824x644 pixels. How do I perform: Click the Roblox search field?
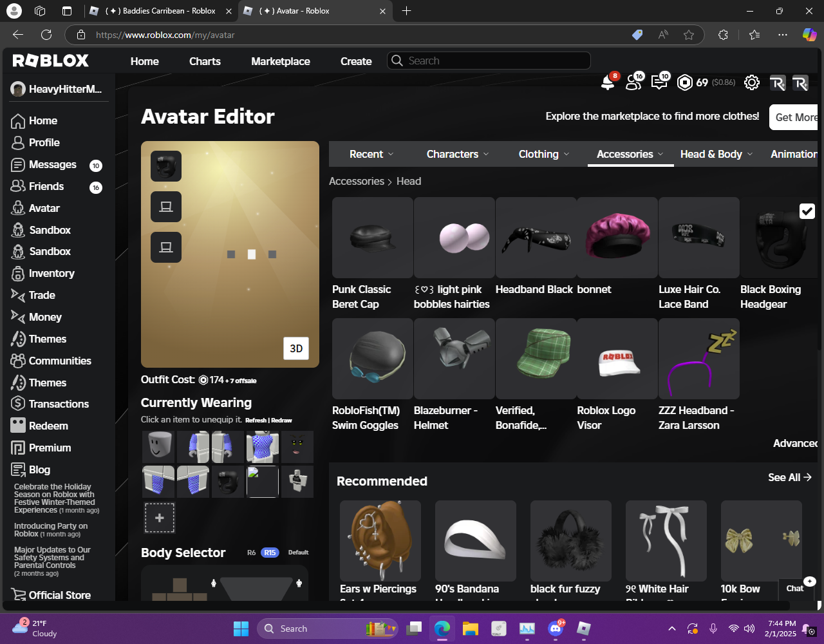pyautogui.click(x=489, y=61)
